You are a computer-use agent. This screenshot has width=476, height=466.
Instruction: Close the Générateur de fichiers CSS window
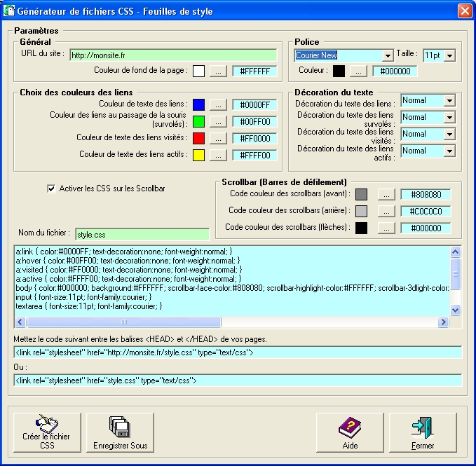(x=464, y=11)
